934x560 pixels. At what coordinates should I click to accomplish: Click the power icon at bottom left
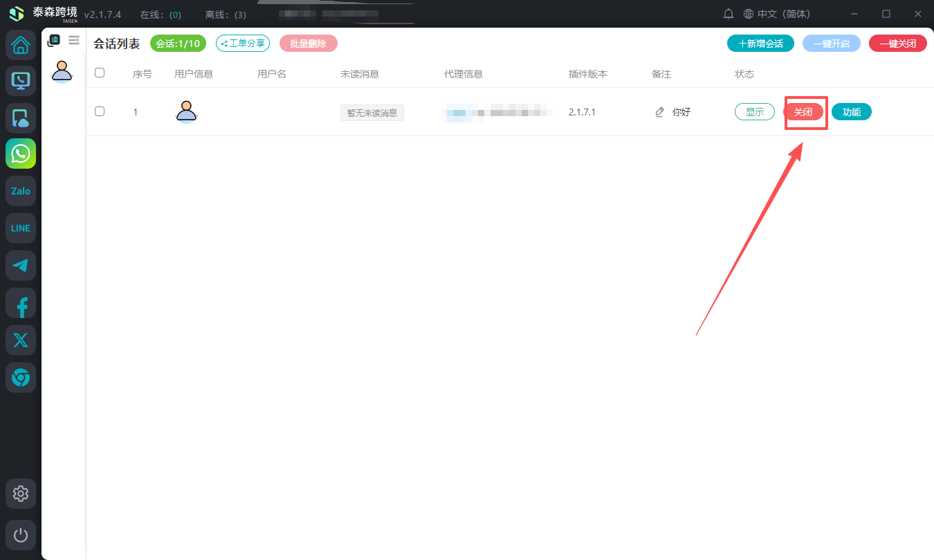click(21, 535)
